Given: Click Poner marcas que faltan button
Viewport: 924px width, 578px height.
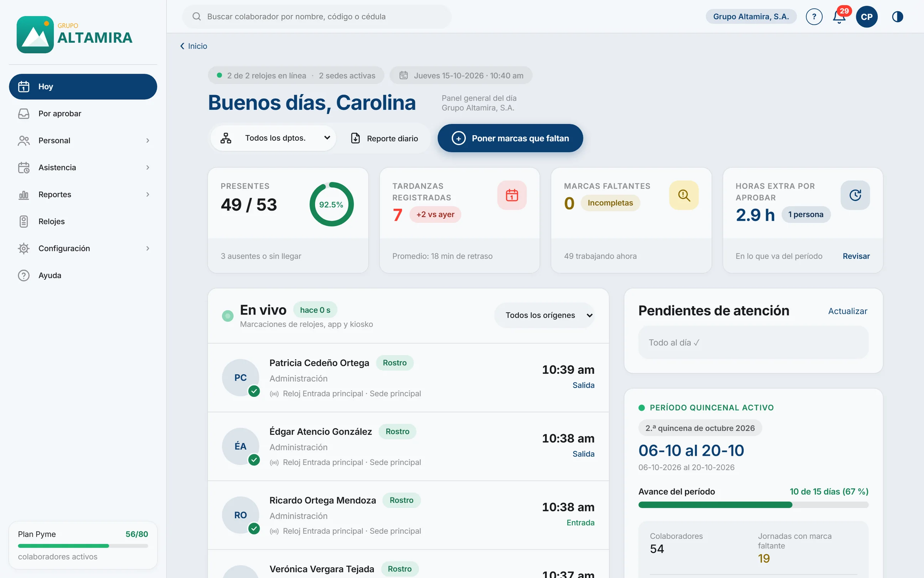Looking at the screenshot, I should 510,138.
